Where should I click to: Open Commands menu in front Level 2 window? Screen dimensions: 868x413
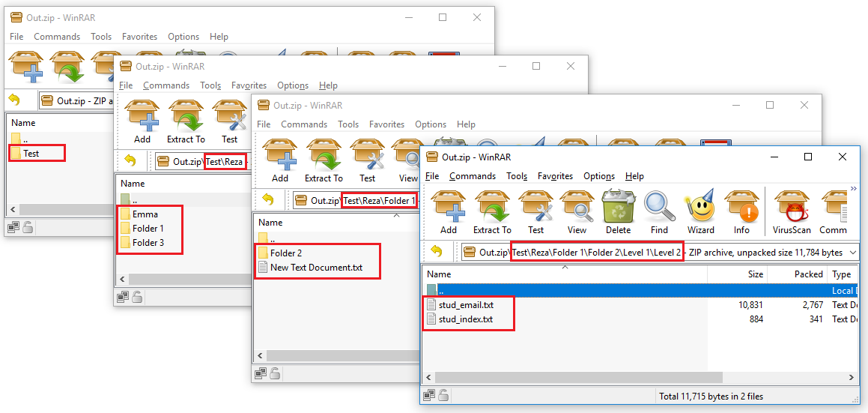(473, 176)
